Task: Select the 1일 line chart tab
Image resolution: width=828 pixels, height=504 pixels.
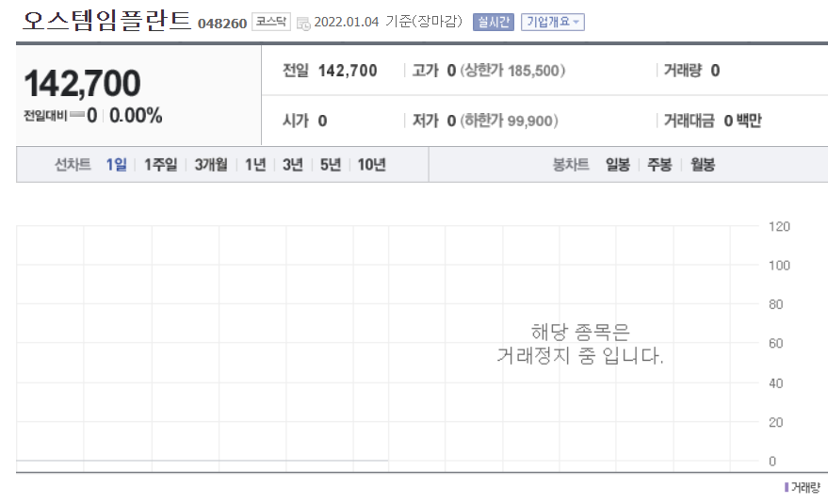Action: (x=116, y=165)
